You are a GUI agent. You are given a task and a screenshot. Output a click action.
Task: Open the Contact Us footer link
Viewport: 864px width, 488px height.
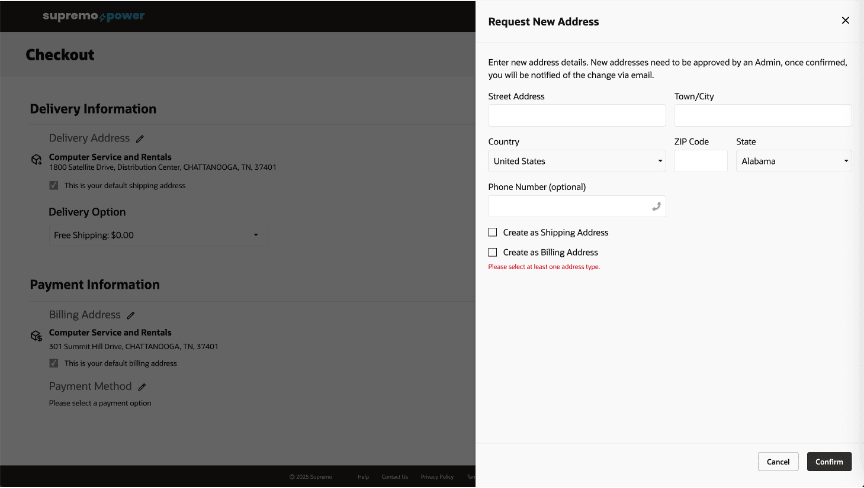coord(395,477)
